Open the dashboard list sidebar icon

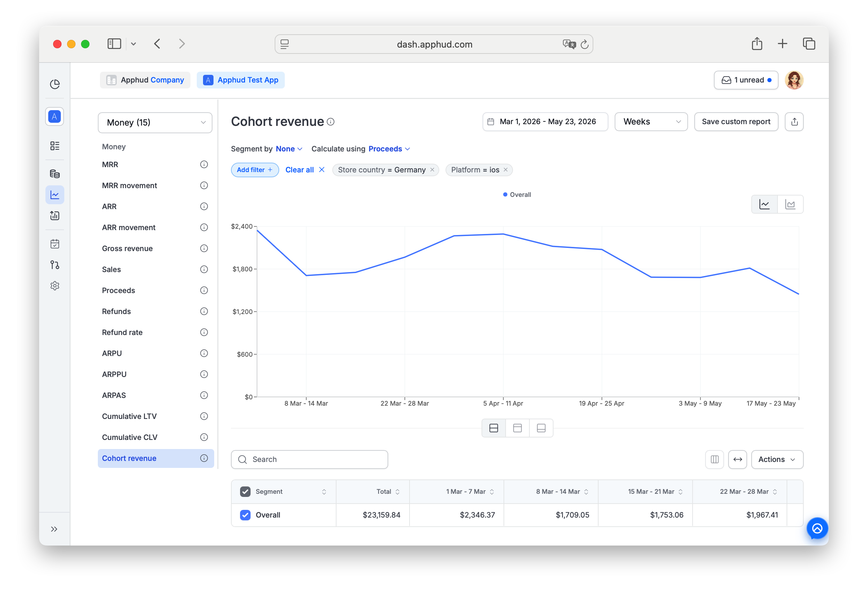point(55,146)
